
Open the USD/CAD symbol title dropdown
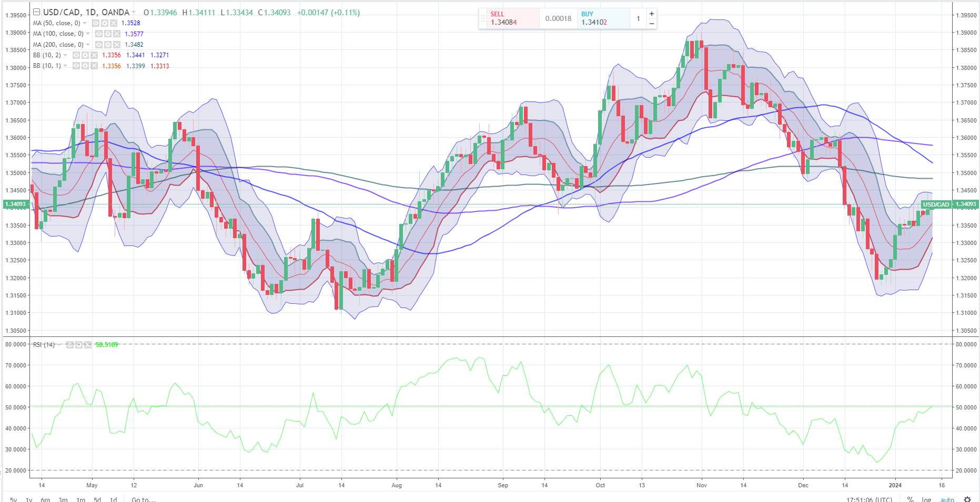click(x=134, y=12)
